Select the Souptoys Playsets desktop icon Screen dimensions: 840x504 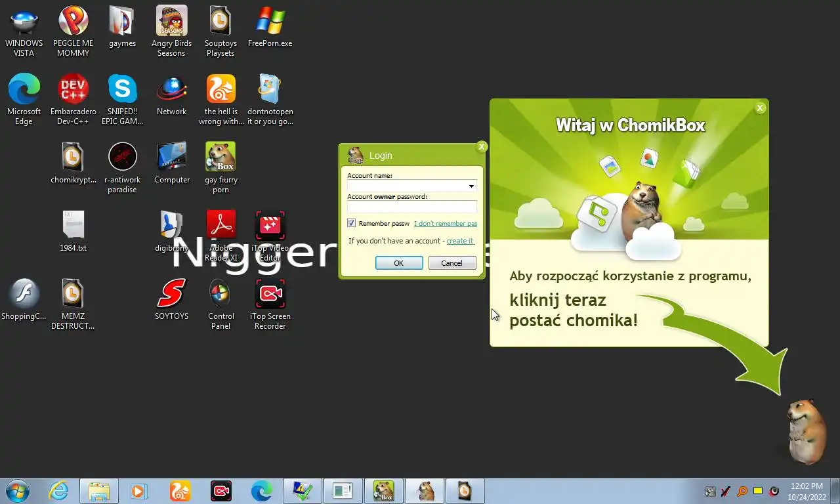click(220, 31)
